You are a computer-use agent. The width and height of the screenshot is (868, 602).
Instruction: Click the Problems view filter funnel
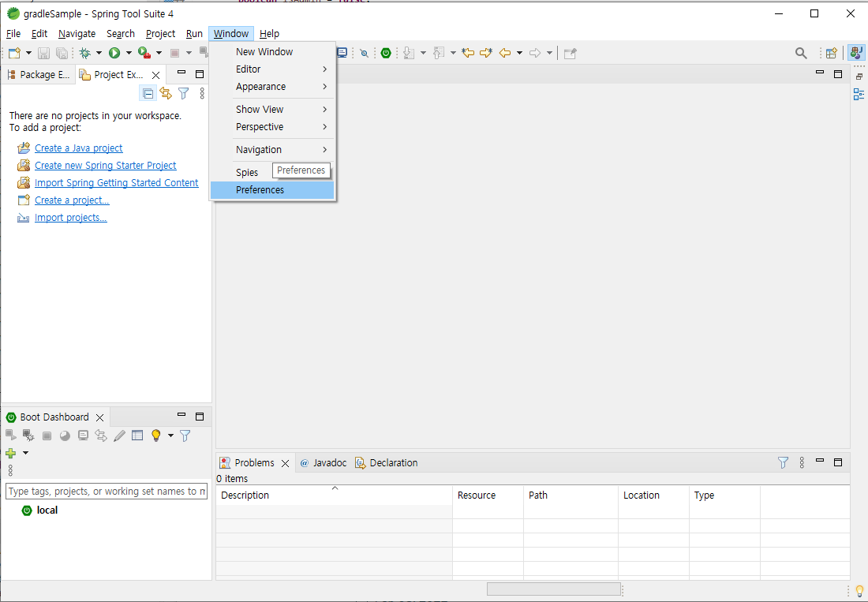(x=783, y=462)
